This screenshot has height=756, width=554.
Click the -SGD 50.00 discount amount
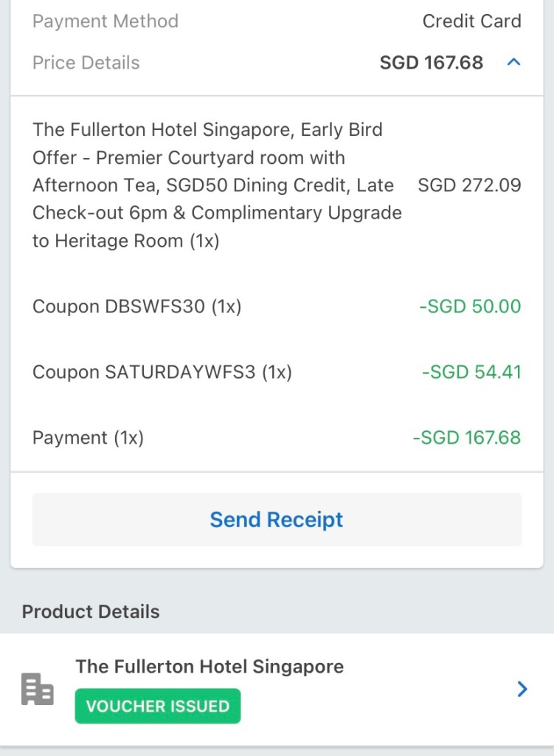click(x=470, y=306)
